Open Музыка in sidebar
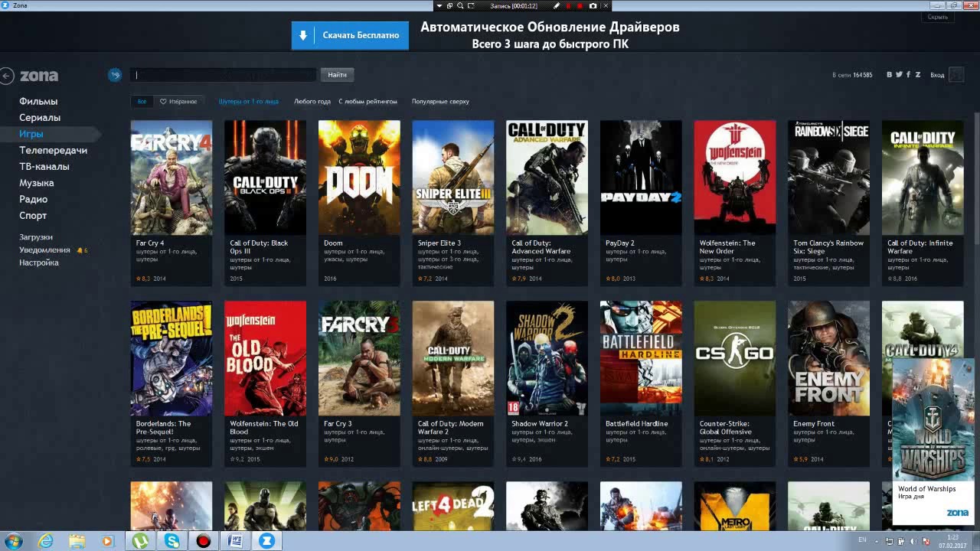 coord(37,183)
